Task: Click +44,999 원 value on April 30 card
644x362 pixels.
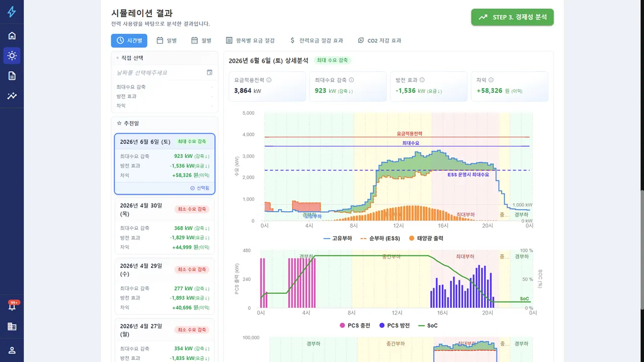Action: tap(191, 247)
